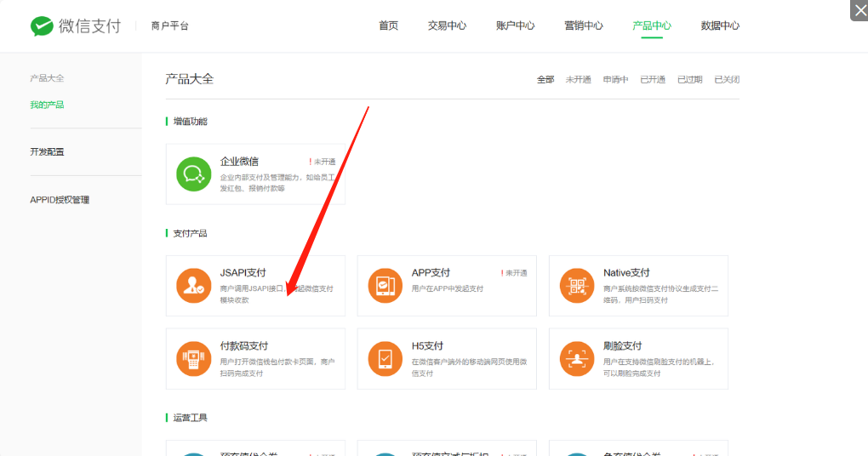The width and height of the screenshot is (868, 456).
Task: Open the 付款码支付 product title
Action: tap(244, 346)
